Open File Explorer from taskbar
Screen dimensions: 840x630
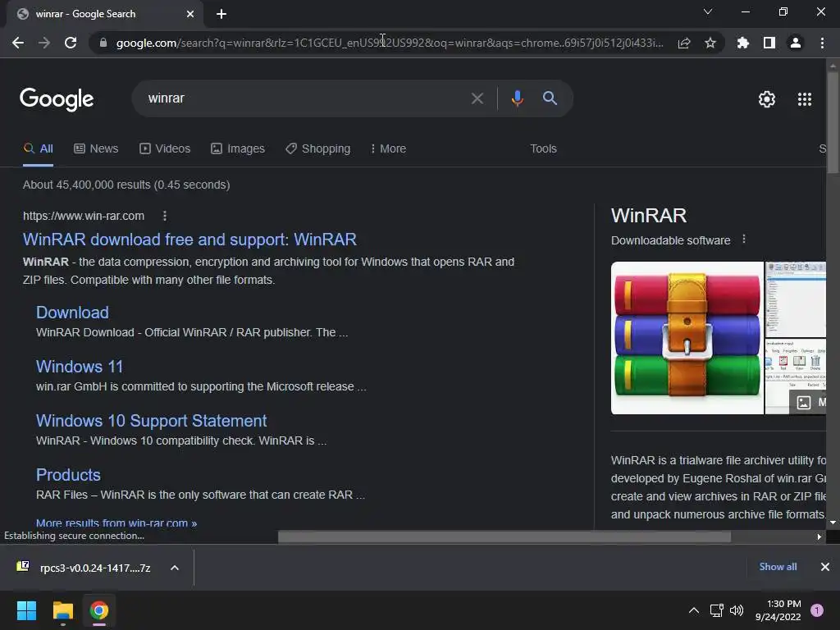[x=62, y=610]
